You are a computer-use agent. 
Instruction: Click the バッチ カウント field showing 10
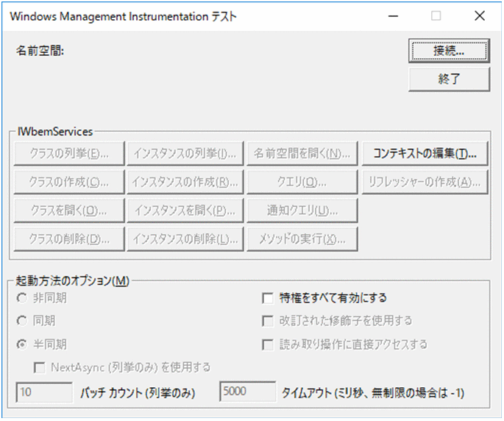tap(44, 392)
